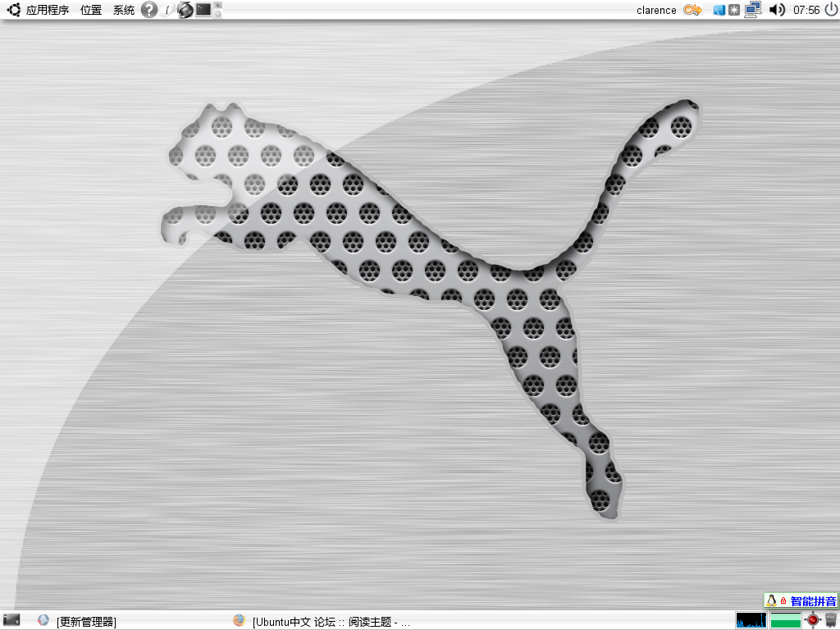Click the blue cursor tray icon
Image resolution: width=840 pixels, height=630 pixels.
coord(719,10)
